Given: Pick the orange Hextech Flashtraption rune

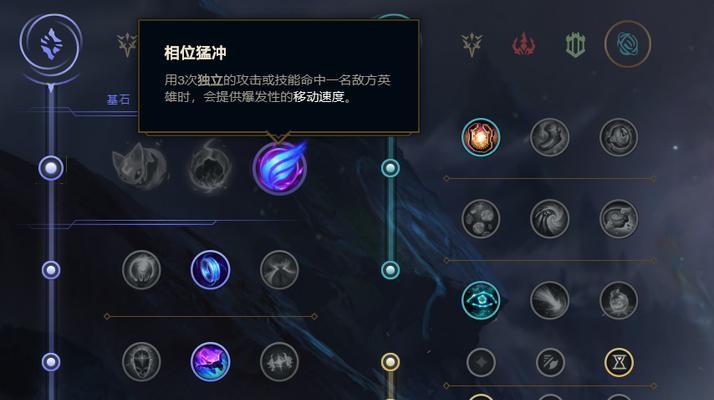Looking at the screenshot, I should coord(480,137).
